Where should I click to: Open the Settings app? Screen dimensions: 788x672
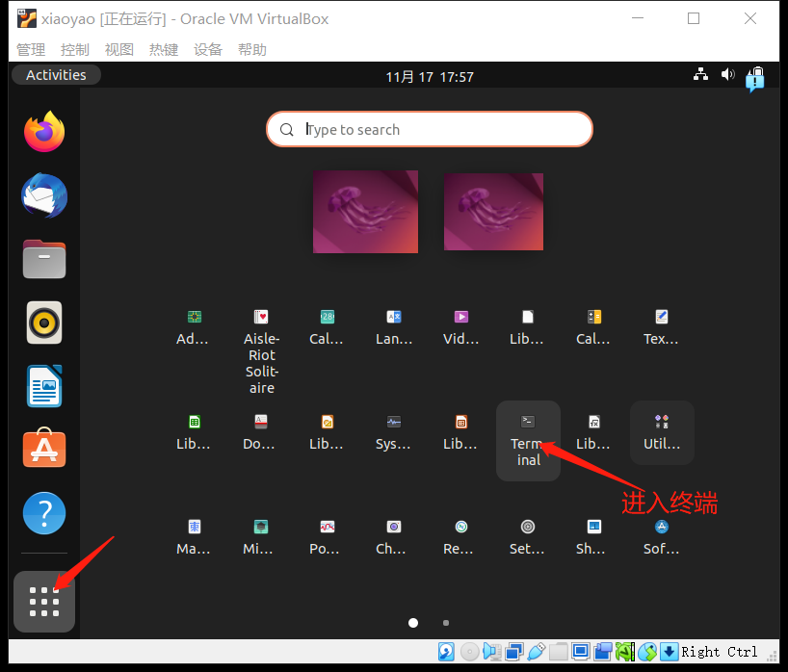[x=528, y=537]
